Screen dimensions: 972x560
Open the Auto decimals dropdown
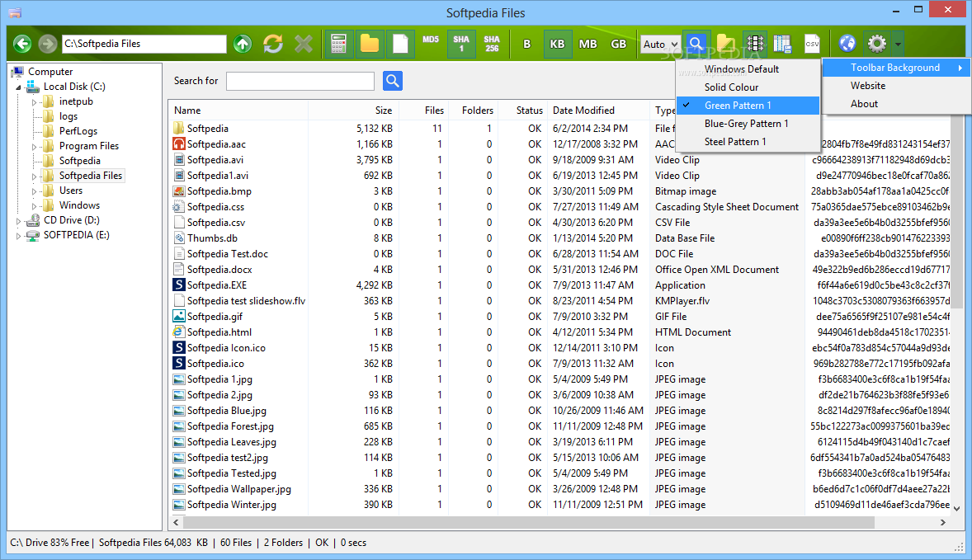[x=661, y=44]
